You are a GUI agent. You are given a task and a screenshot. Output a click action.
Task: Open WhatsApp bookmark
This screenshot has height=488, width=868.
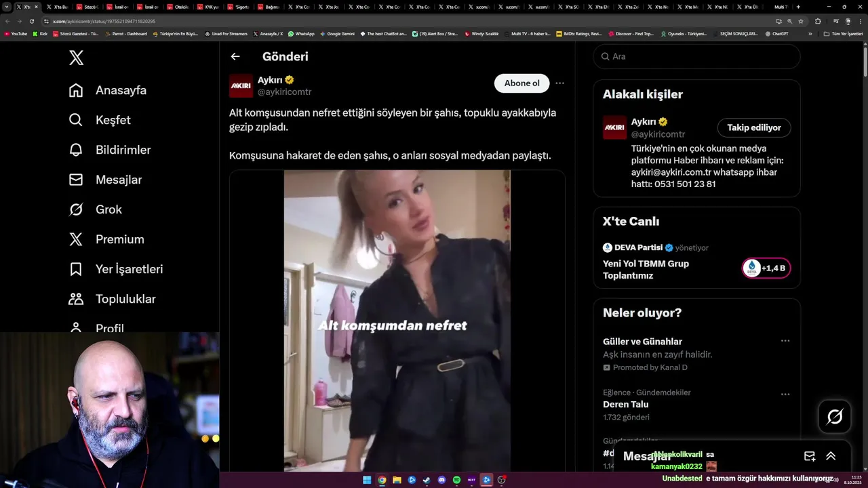(x=301, y=34)
